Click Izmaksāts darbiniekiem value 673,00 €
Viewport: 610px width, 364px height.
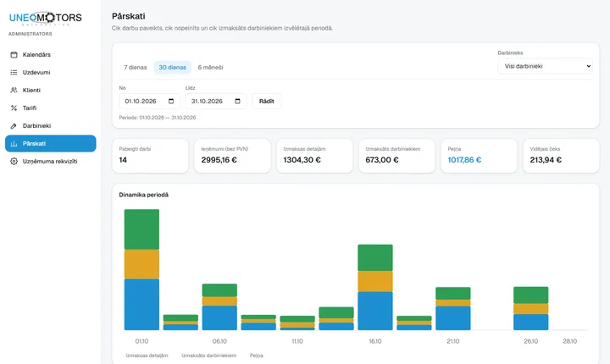[x=382, y=160]
